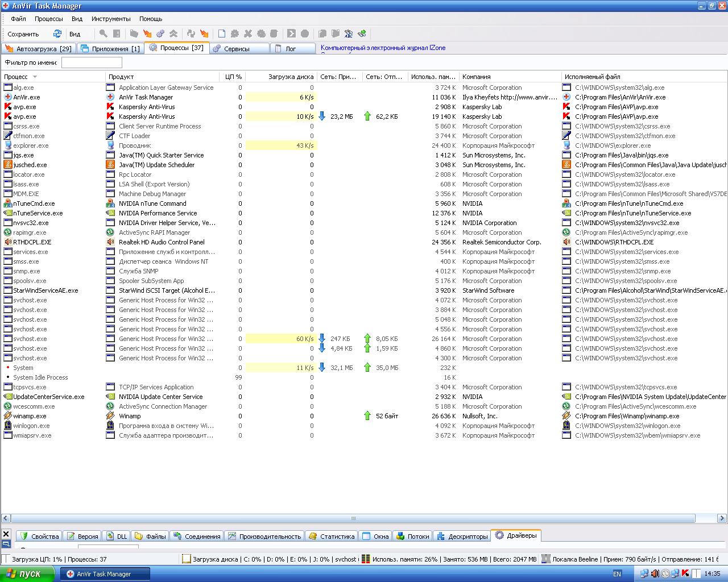Image resolution: width=728 pixels, height=582 pixels.
Task: Click the explorer.exe process icon
Action: pos(8,145)
